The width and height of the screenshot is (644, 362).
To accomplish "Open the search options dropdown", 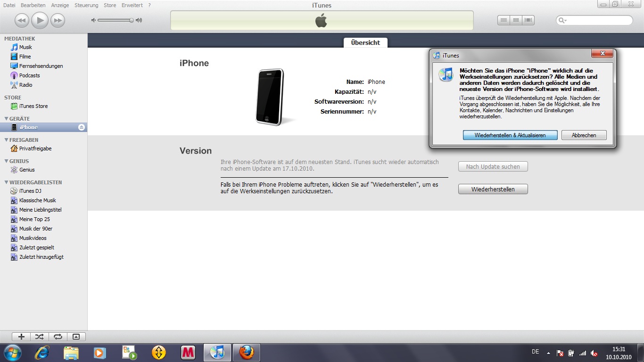I will [x=562, y=20].
